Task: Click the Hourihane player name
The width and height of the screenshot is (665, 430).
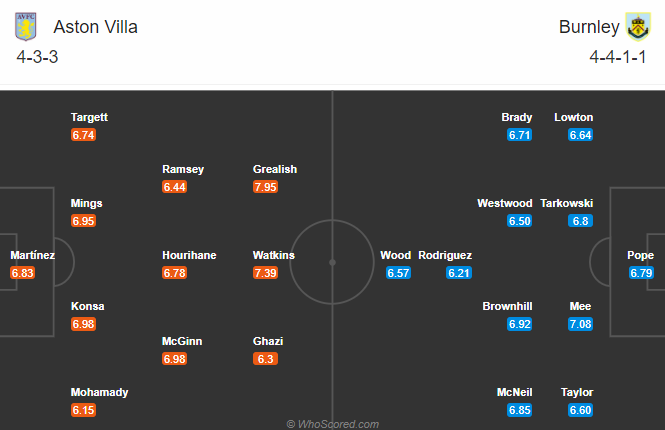Action: tap(189, 255)
